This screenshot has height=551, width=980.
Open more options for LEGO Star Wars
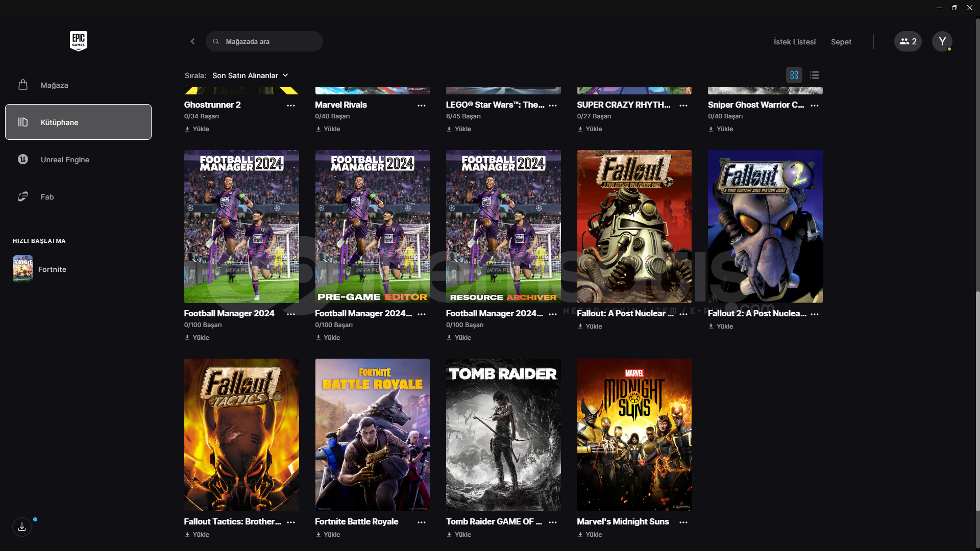point(553,105)
